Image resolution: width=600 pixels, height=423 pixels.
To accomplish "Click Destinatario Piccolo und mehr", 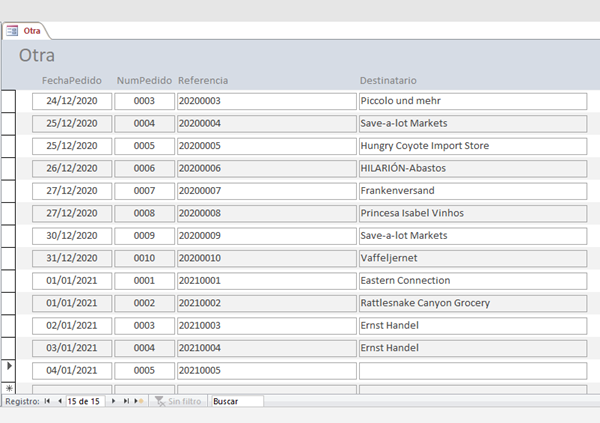I will click(x=473, y=101).
